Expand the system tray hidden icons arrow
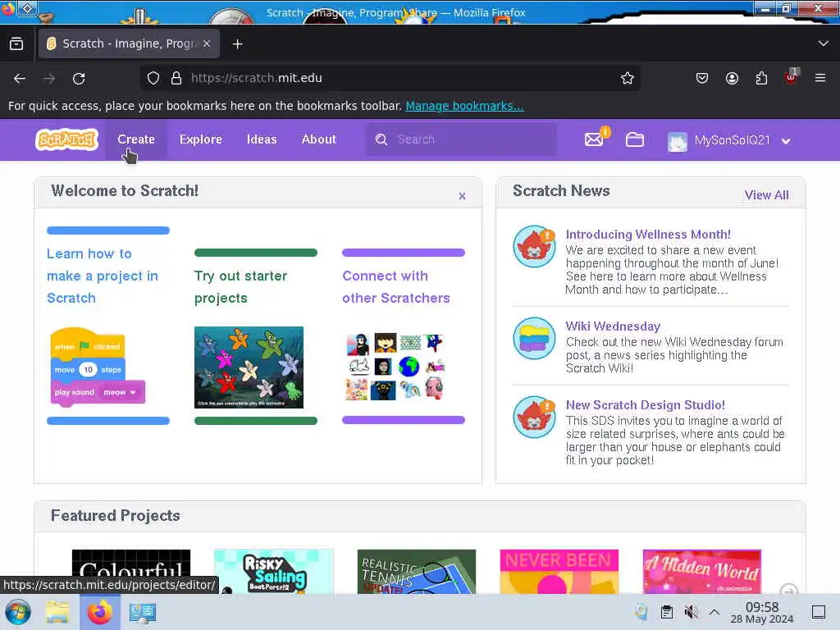Image resolution: width=840 pixels, height=630 pixels. [714, 612]
